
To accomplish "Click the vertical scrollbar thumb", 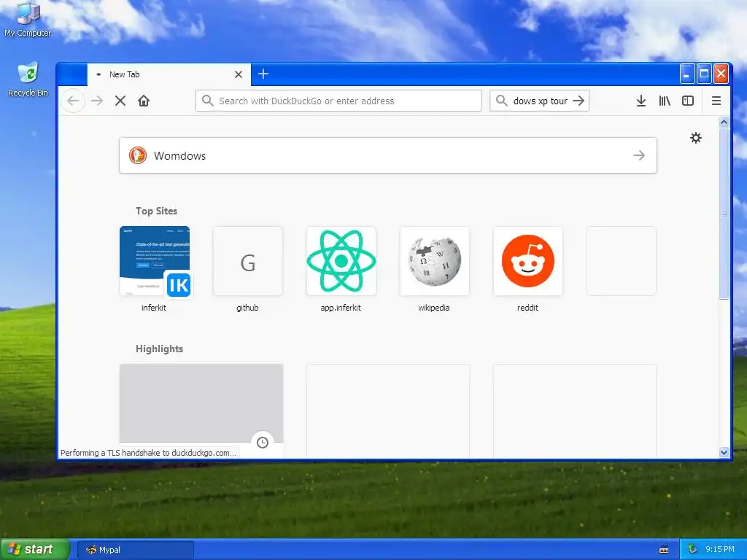I will [724, 214].
